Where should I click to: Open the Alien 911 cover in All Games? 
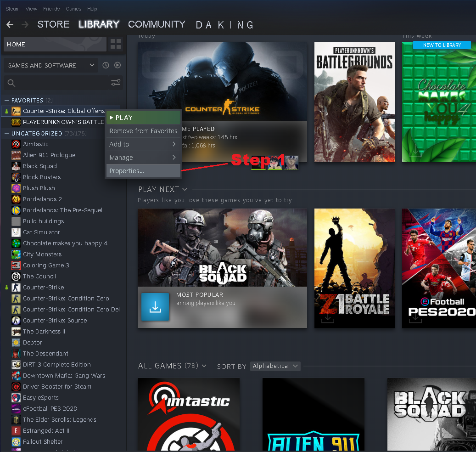[x=314, y=414]
